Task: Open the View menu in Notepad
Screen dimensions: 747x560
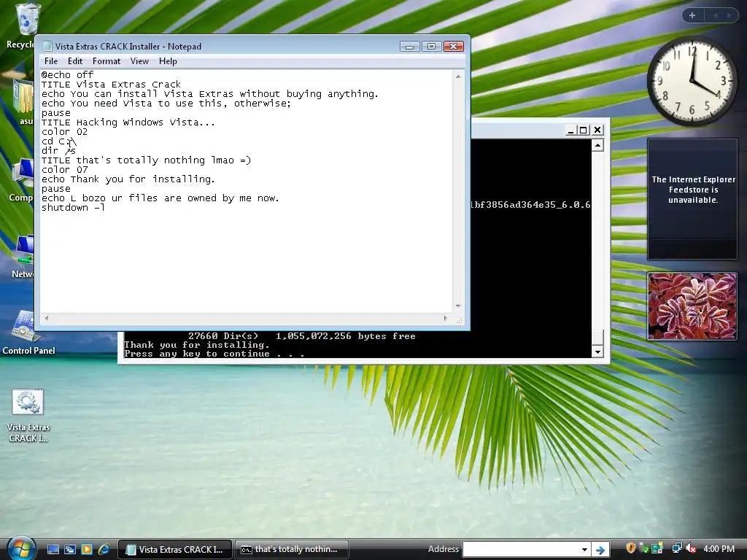Action: [139, 61]
